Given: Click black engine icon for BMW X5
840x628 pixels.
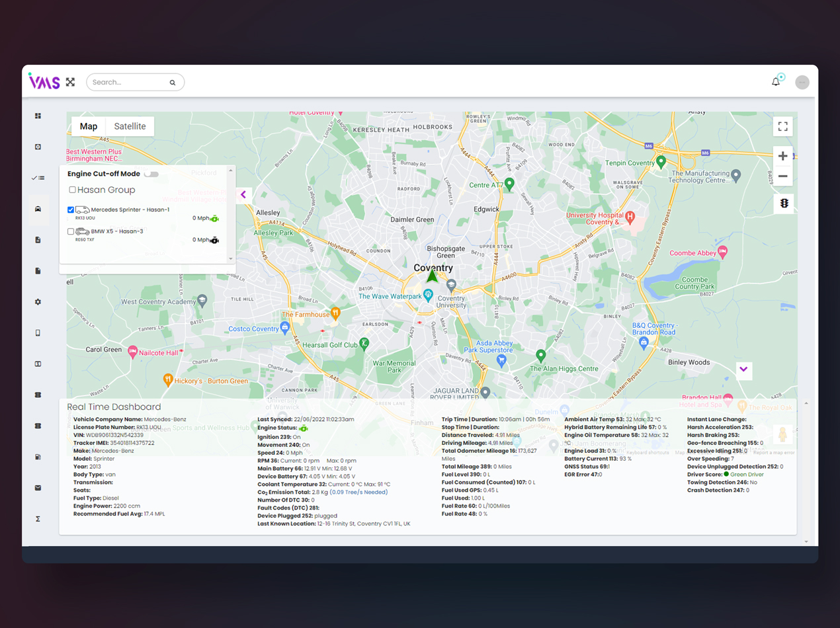Looking at the screenshot, I should 214,240.
